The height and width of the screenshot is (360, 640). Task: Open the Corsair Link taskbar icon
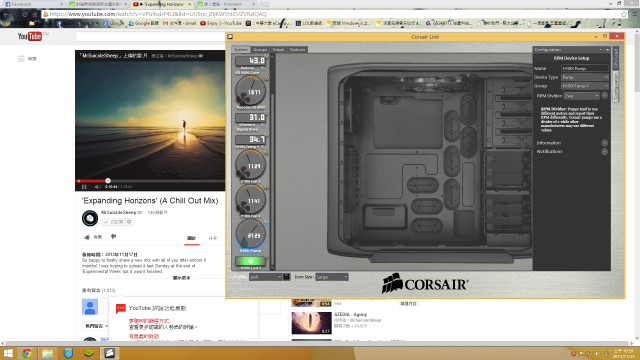click(x=109, y=353)
